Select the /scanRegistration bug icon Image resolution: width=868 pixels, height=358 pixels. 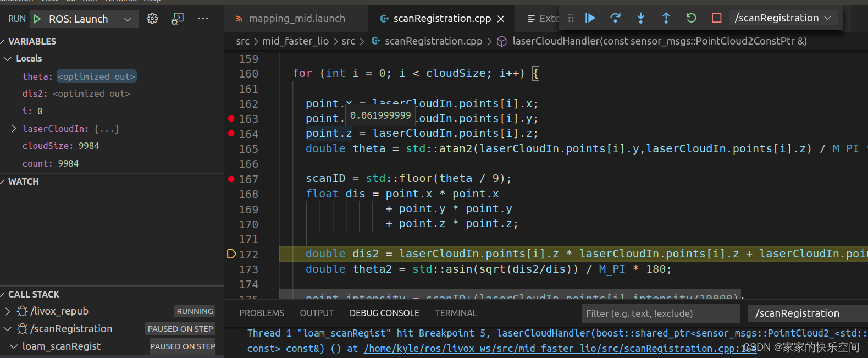23,329
